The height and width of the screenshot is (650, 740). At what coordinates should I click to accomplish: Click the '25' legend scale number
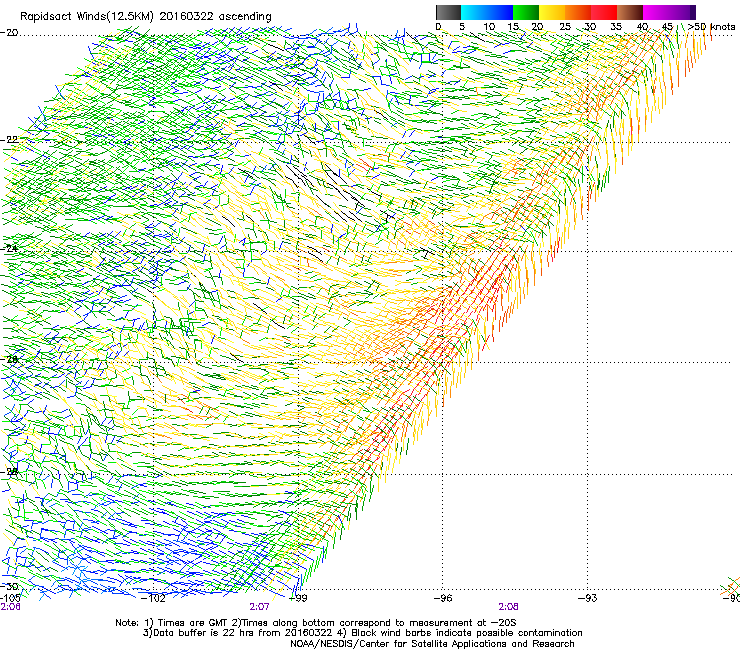(x=565, y=27)
